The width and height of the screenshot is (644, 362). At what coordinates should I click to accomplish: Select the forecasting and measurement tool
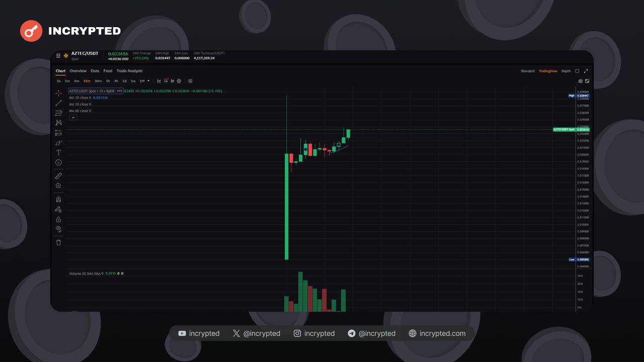click(58, 133)
